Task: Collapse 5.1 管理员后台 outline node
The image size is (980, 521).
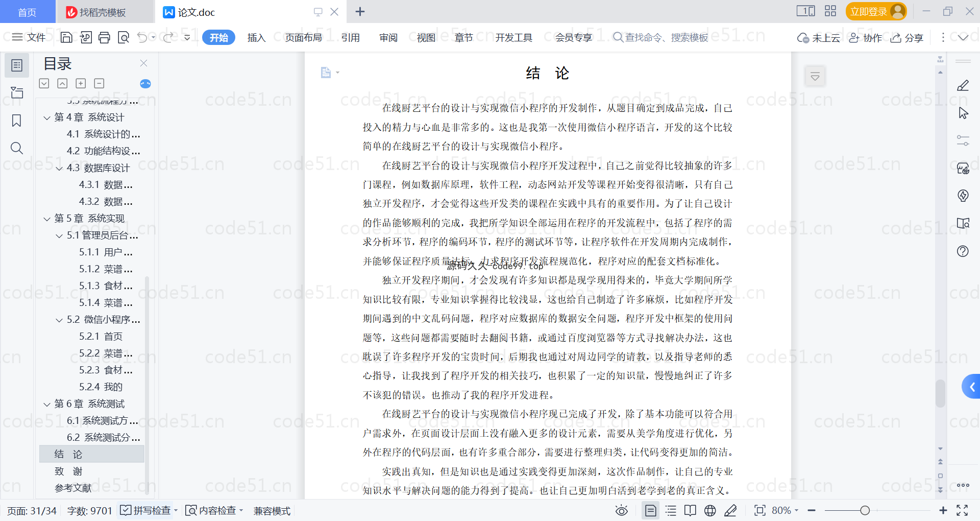Action: 59,236
